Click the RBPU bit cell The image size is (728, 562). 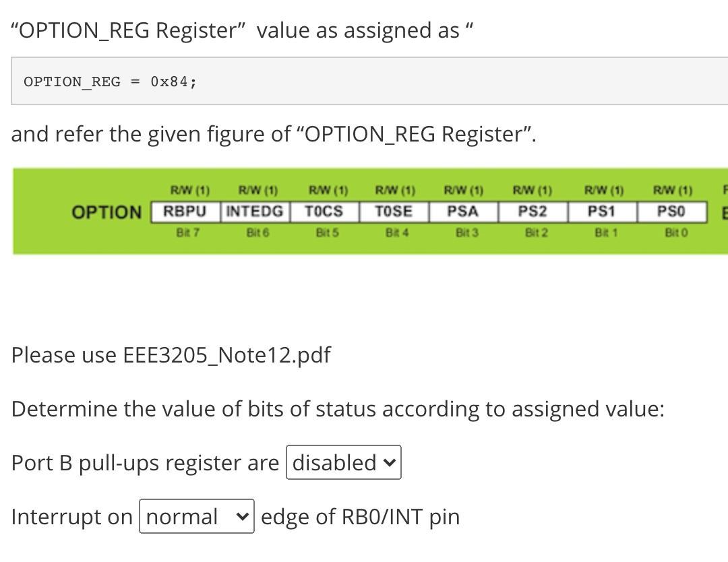[187, 211]
